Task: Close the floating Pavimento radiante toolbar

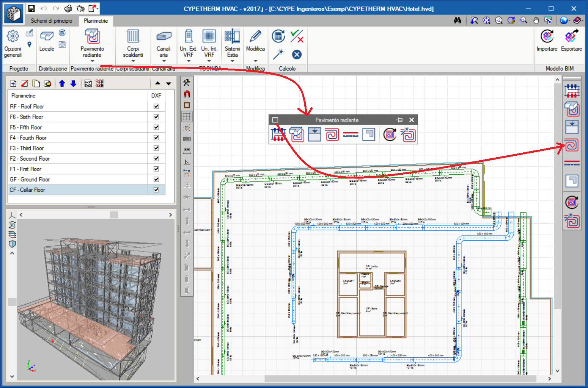Action: coord(412,120)
